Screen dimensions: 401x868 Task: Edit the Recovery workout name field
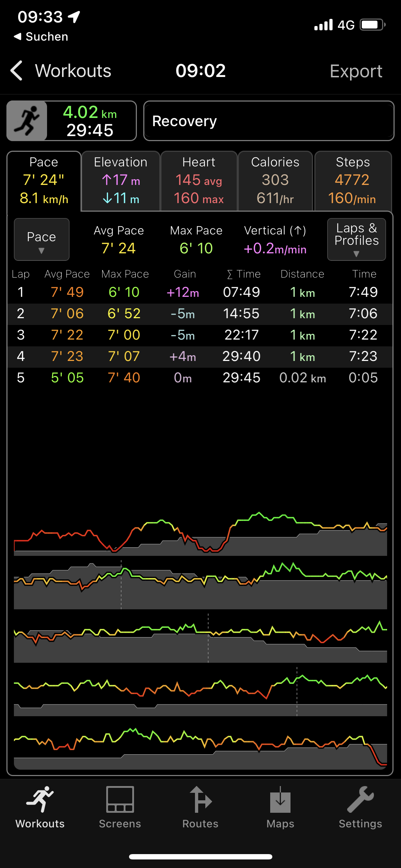coord(268,121)
